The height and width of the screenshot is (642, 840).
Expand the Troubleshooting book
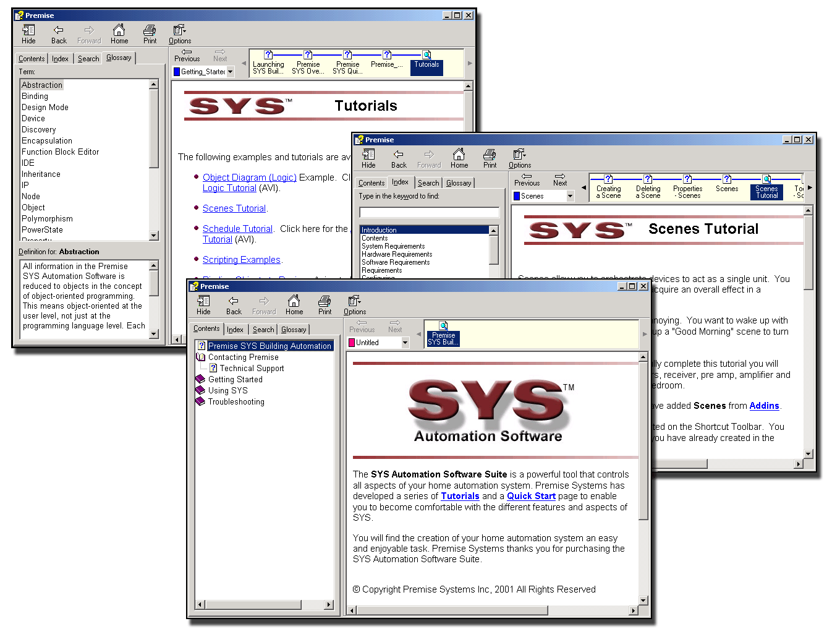pyautogui.click(x=200, y=401)
